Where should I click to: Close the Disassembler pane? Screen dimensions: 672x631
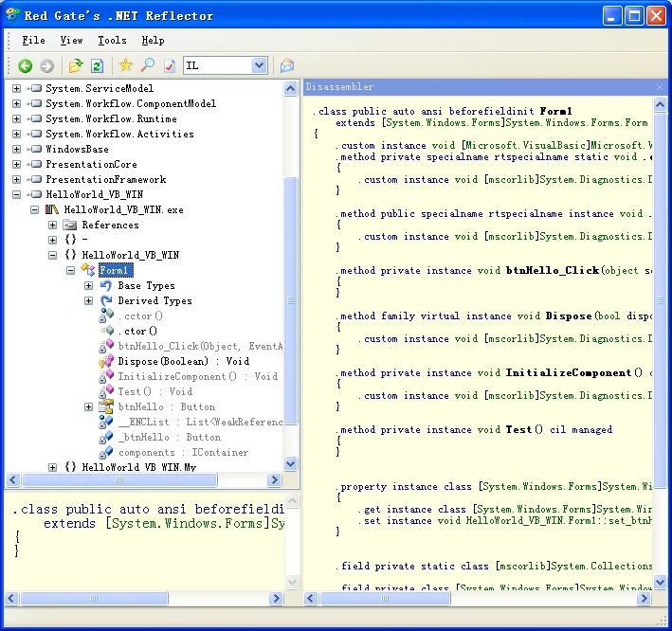(x=660, y=87)
